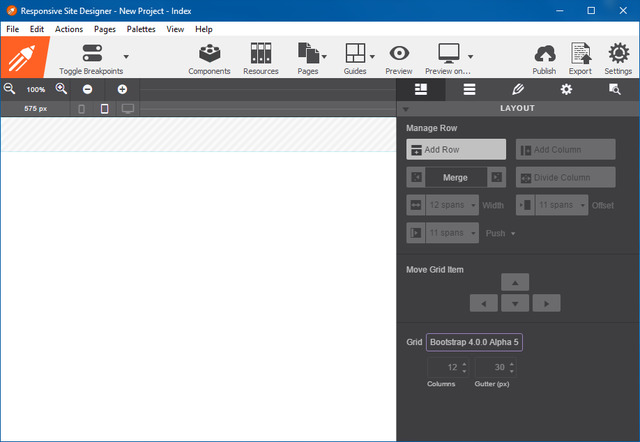Click the Preview eye icon

click(x=399, y=58)
